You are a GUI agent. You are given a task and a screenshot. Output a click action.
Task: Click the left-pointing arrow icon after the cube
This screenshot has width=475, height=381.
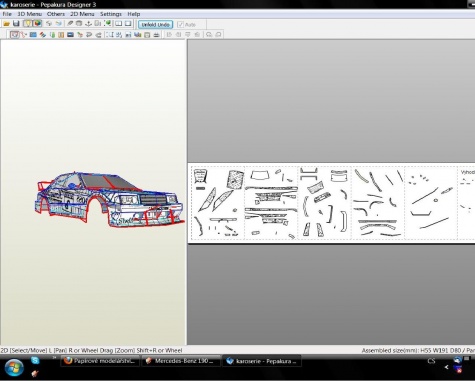49,24
